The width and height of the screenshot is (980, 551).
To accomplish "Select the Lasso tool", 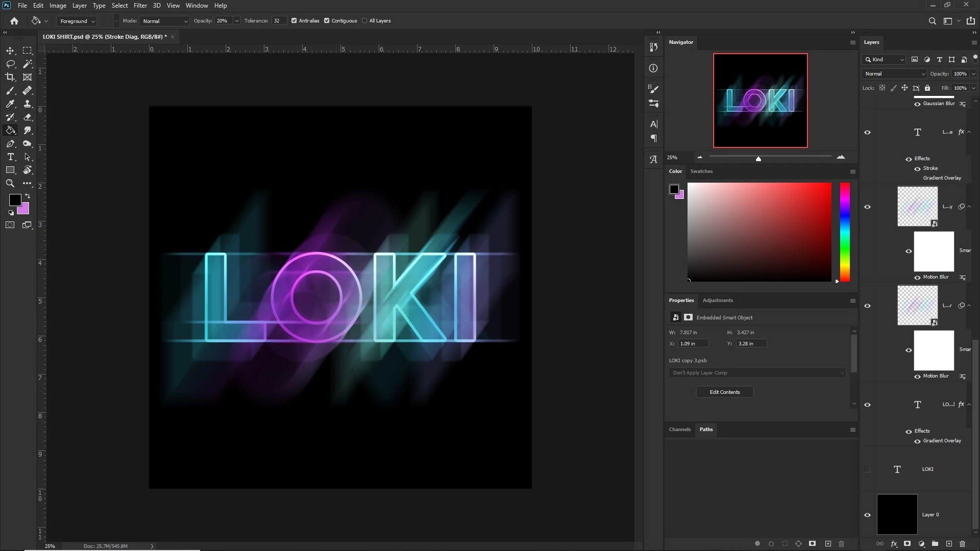I will pyautogui.click(x=10, y=64).
